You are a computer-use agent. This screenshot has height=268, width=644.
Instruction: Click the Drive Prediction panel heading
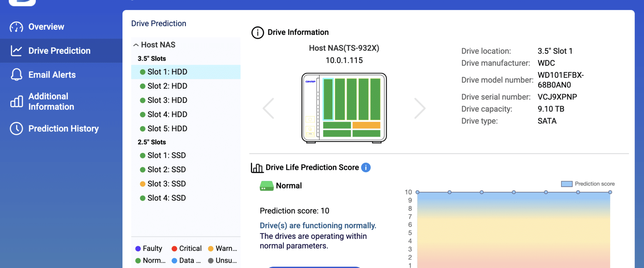pos(159,23)
